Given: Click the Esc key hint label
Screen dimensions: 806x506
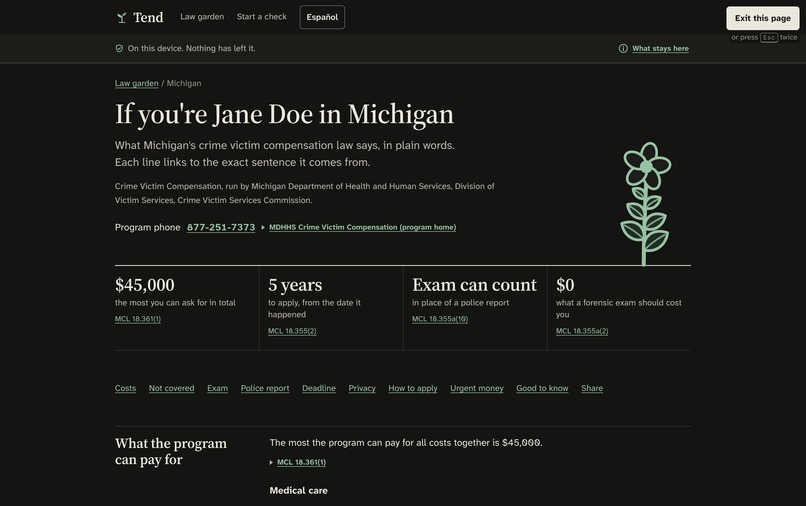Looking at the screenshot, I should pyautogui.click(x=769, y=38).
